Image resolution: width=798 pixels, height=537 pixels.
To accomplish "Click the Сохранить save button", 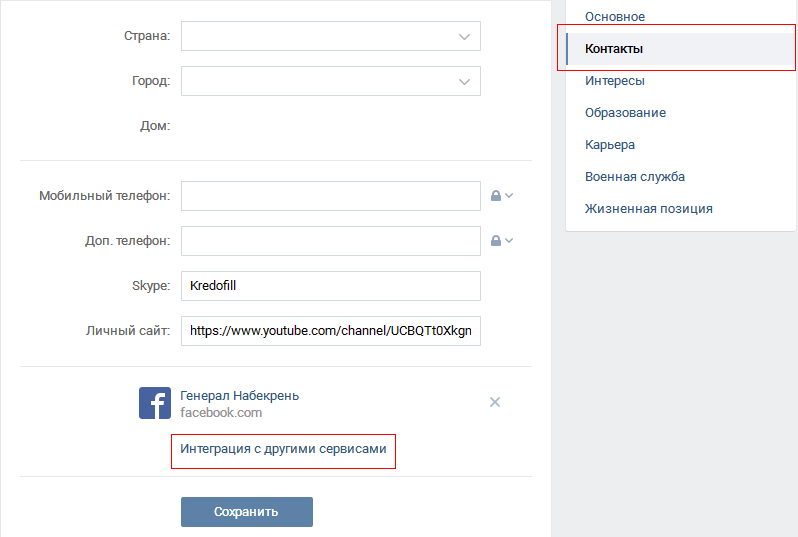I will (x=247, y=512).
